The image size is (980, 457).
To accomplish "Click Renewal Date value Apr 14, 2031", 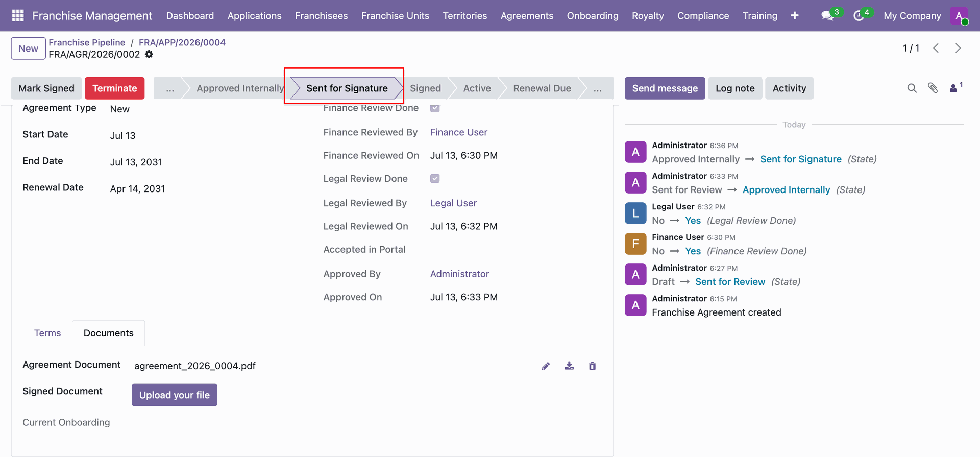I will (138, 189).
